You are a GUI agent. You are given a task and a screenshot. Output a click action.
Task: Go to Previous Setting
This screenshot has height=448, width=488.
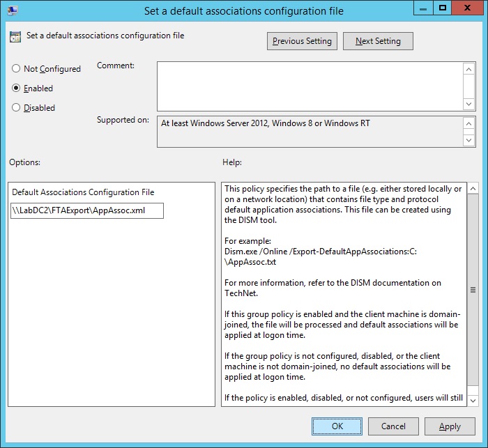click(303, 41)
